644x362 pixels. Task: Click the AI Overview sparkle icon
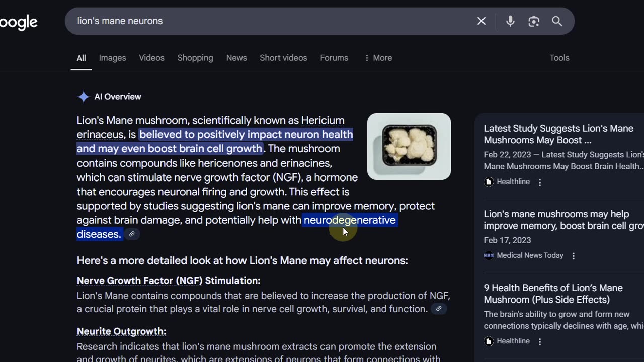point(84,97)
